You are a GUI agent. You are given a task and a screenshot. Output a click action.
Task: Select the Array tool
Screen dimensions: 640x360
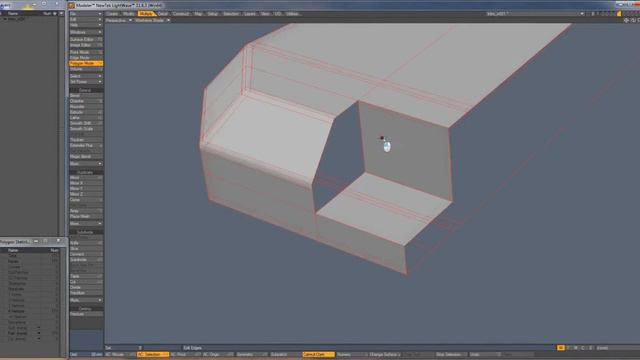point(86,211)
